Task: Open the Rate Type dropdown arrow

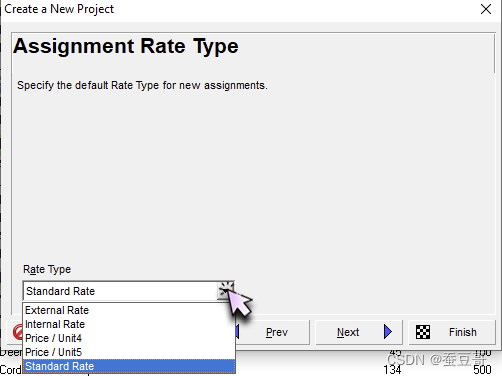Action: click(226, 291)
